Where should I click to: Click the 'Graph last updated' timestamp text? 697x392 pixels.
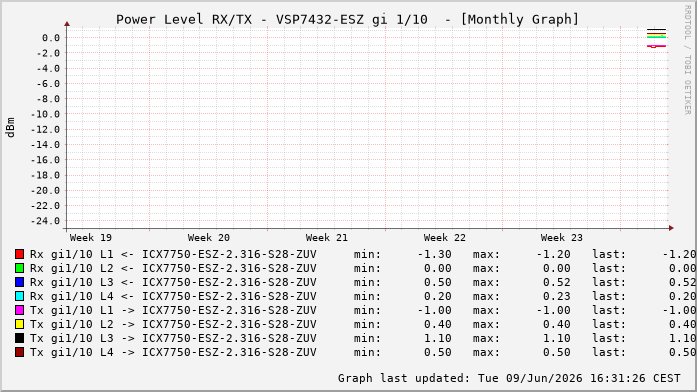point(509,378)
